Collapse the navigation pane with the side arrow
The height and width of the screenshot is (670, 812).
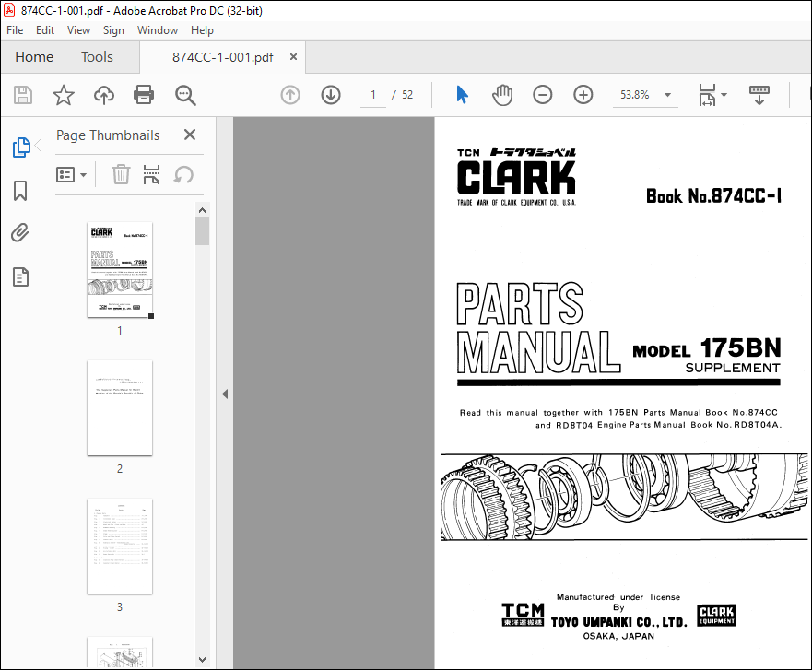225,394
